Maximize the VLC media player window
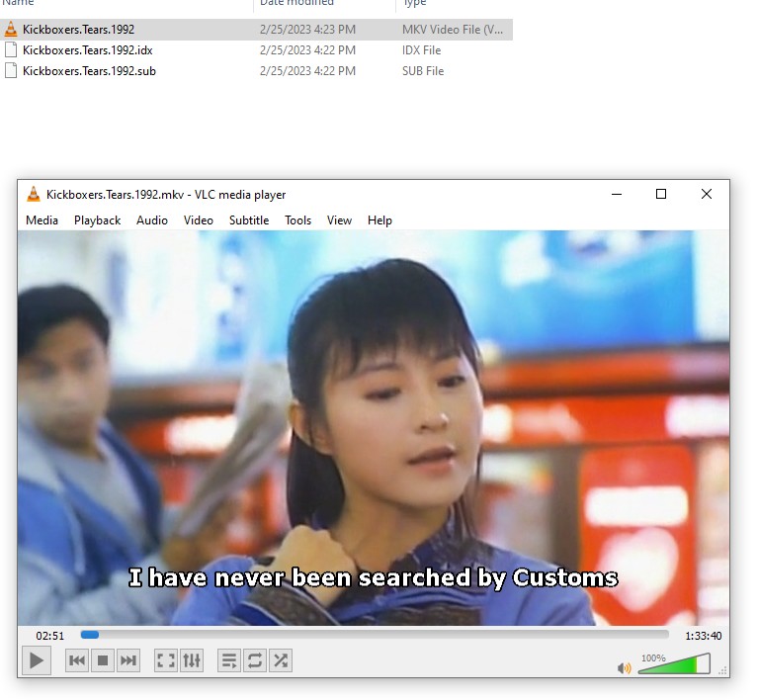The image size is (758, 700). click(661, 194)
